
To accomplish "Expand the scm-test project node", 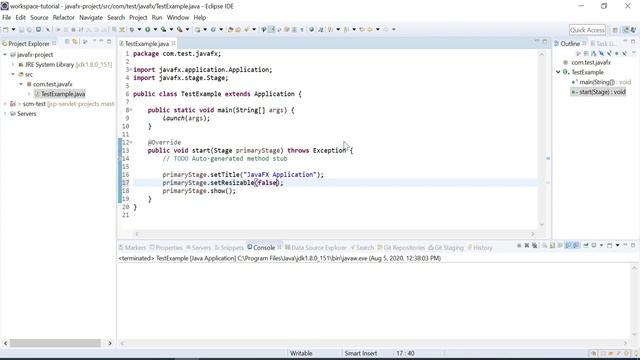I will point(5,104).
